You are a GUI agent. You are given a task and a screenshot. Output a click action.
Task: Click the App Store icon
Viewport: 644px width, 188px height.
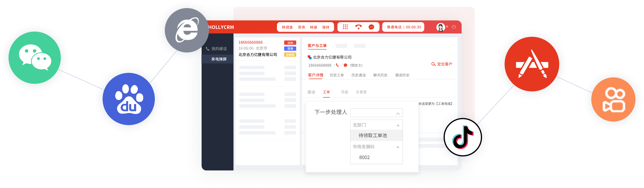point(532,64)
